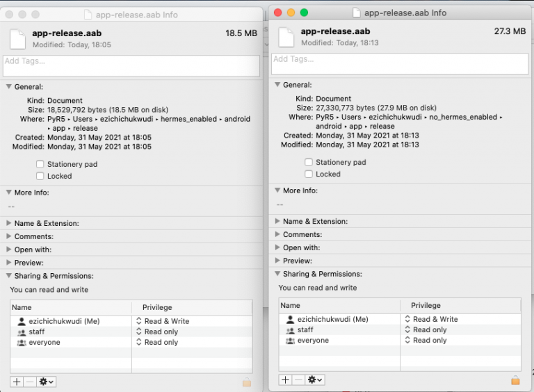Viewport: 534px width, 392px height.
Task: Expand Comments section in right window
Action: click(277, 234)
